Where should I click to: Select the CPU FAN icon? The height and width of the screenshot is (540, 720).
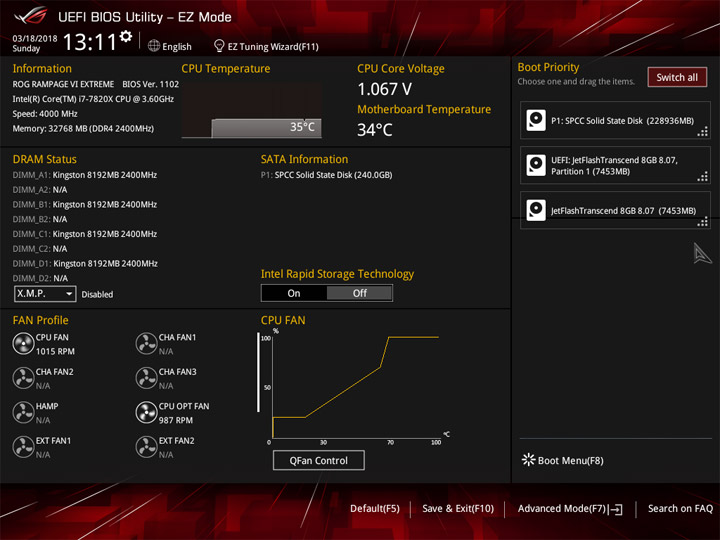(x=23, y=344)
